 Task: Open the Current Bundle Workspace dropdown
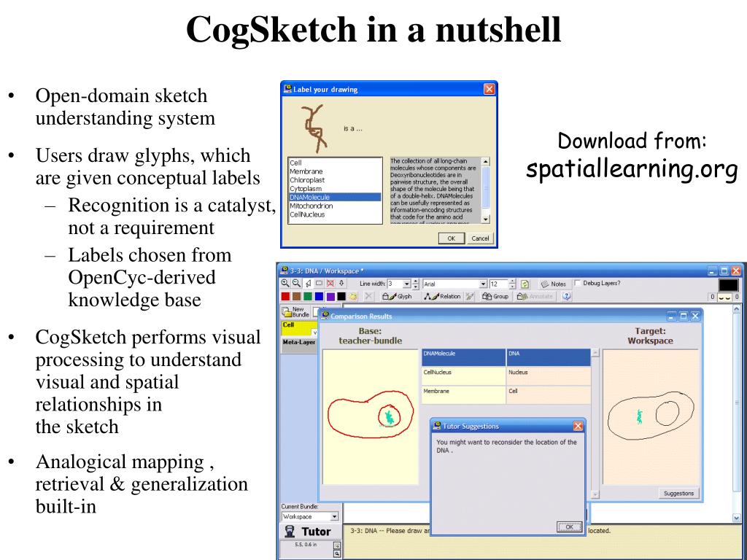(x=334, y=517)
